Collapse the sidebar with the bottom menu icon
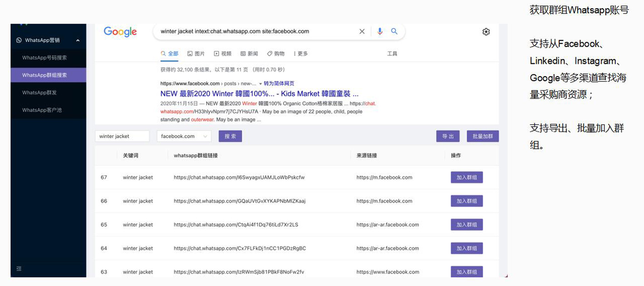Viewport: 644px width, 286px height. pos(19,268)
